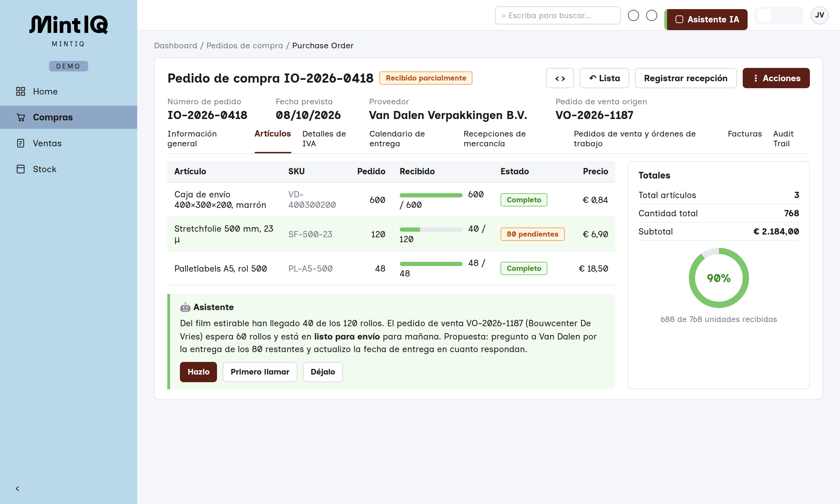This screenshot has height=504, width=840.
Task: Confirm assistant proposal with Hazlo
Action: 198,372
